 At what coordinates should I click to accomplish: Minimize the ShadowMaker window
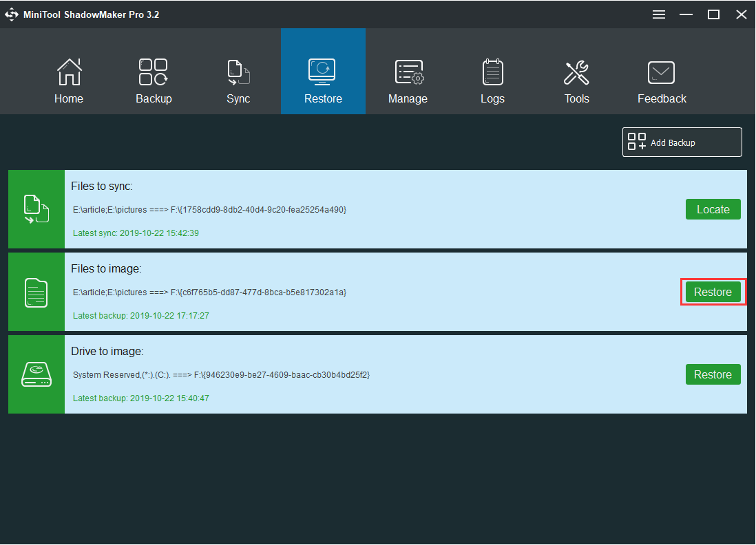(686, 14)
